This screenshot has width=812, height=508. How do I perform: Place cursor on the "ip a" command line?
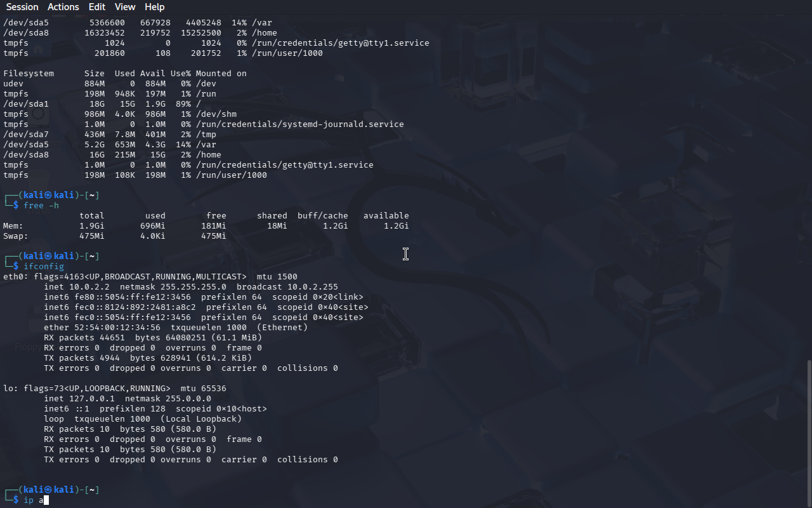[x=406, y=500]
